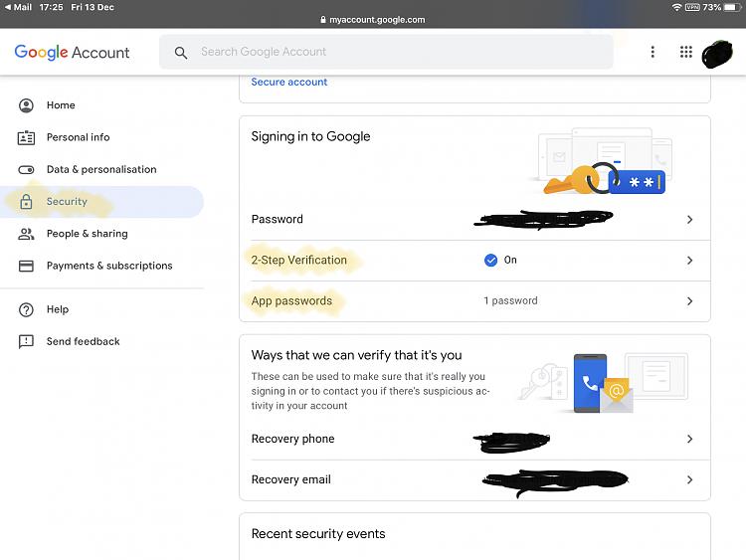Click the blue checkmark next to On

[x=490, y=261]
